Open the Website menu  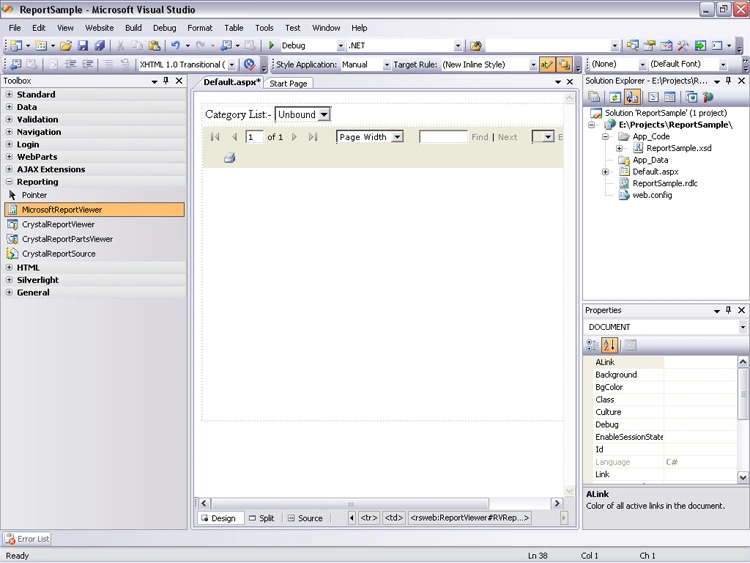(x=99, y=28)
